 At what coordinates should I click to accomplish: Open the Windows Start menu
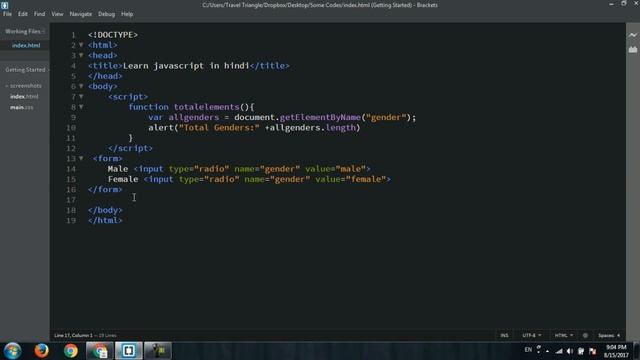(x=12, y=351)
